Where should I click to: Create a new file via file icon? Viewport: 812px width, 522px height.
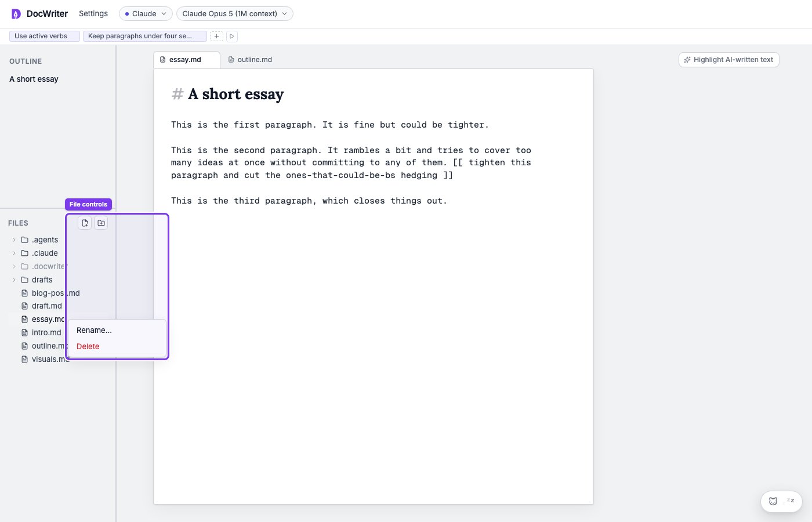pos(85,223)
